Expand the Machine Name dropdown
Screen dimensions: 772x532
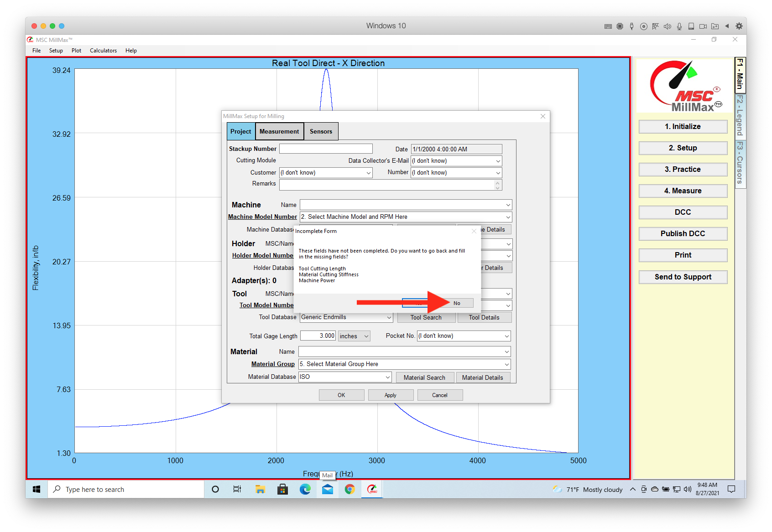pos(508,205)
